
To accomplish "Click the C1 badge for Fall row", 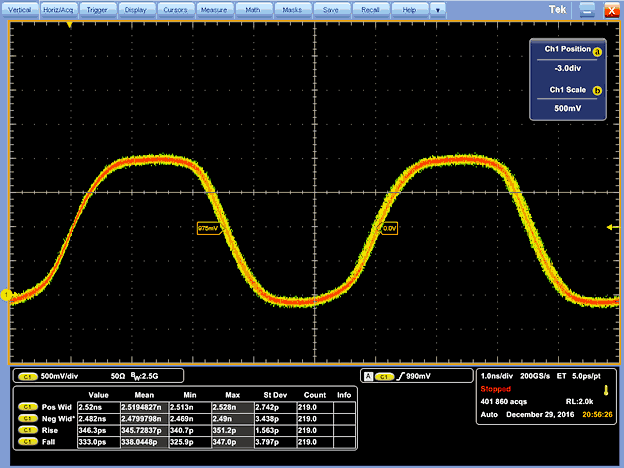I will pyautogui.click(x=27, y=442).
